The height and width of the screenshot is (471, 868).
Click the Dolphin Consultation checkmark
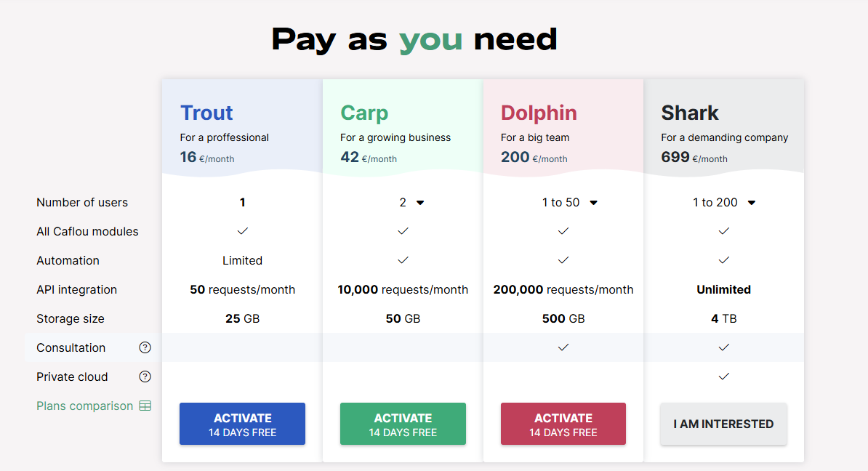[563, 347]
